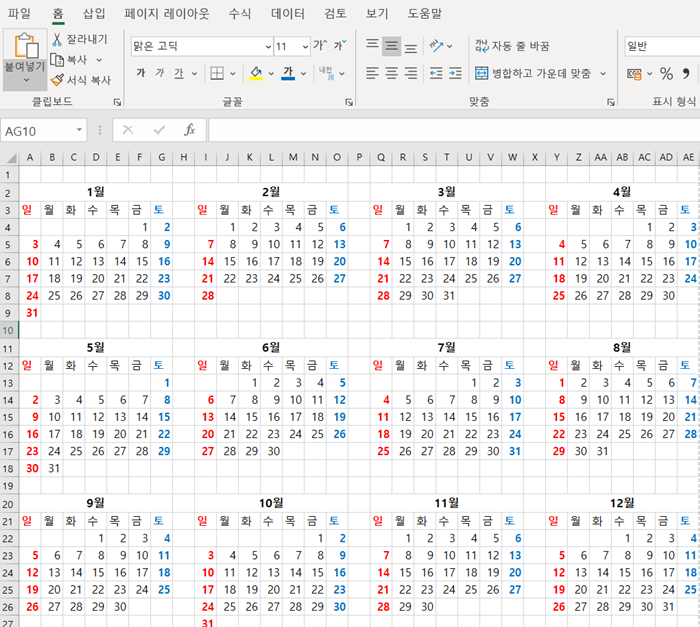Switch to the View (보기) tab
Viewport: 700px width, 627px height.
point(377,13)
